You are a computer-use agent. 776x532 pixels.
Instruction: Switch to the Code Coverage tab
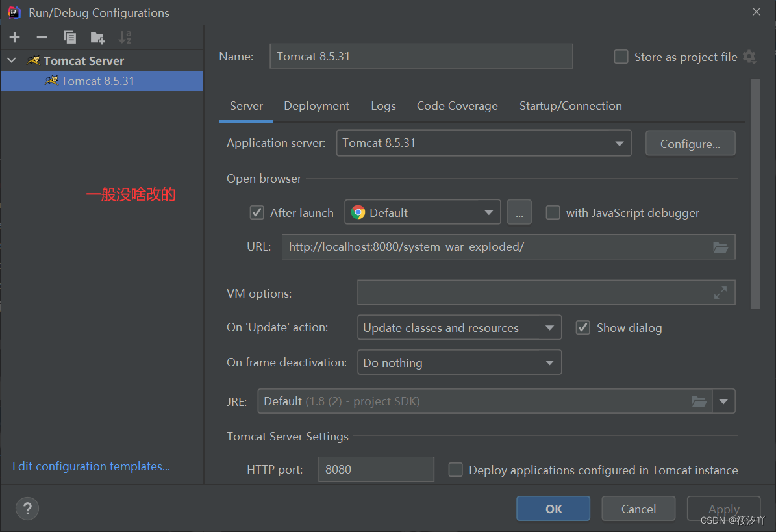pos(457,106)
